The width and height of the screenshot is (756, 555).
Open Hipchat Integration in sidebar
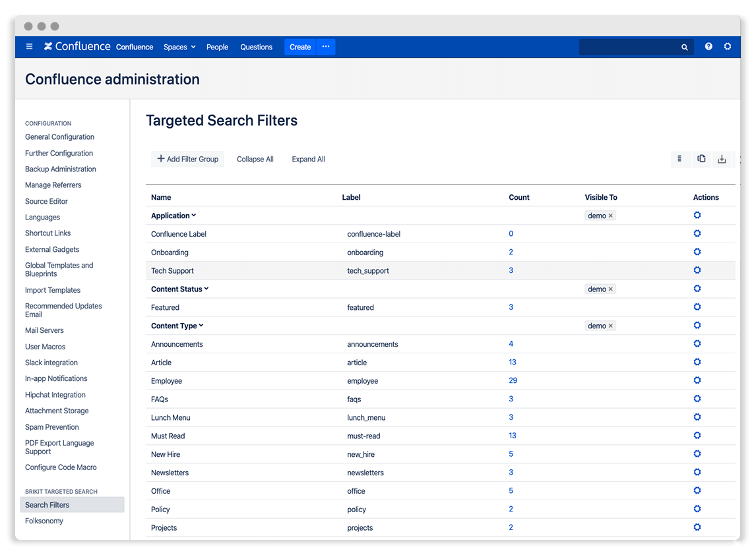(x=55, y=395)
